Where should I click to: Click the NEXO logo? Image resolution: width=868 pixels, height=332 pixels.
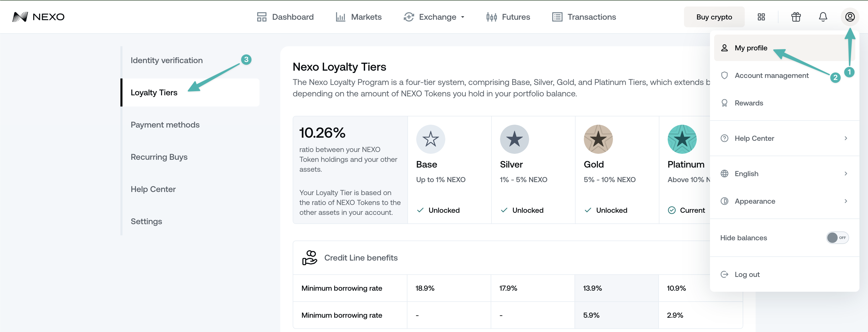coord(38,17)
